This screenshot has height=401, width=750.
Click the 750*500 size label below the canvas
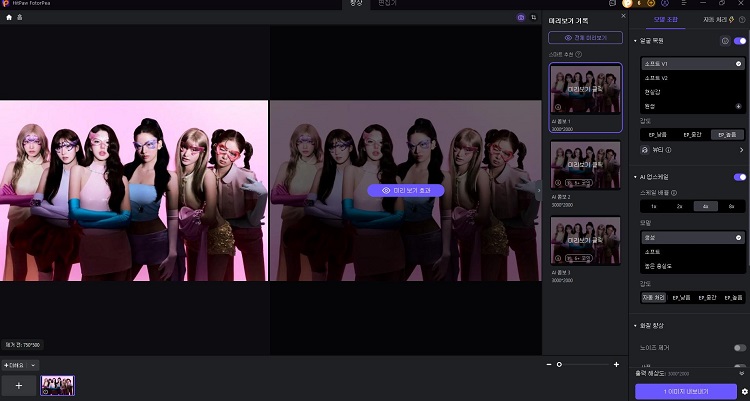coord(22,345)
